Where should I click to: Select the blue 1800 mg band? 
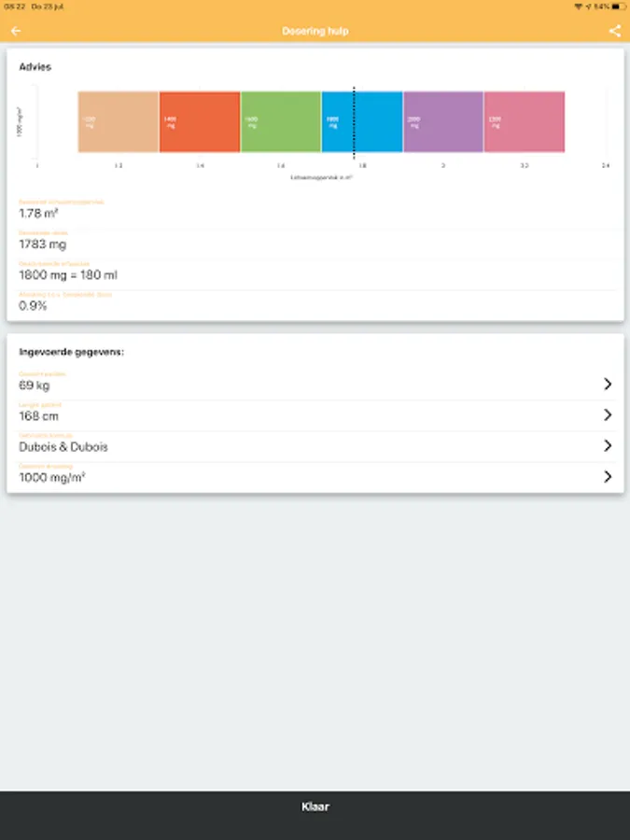(336, 121)
